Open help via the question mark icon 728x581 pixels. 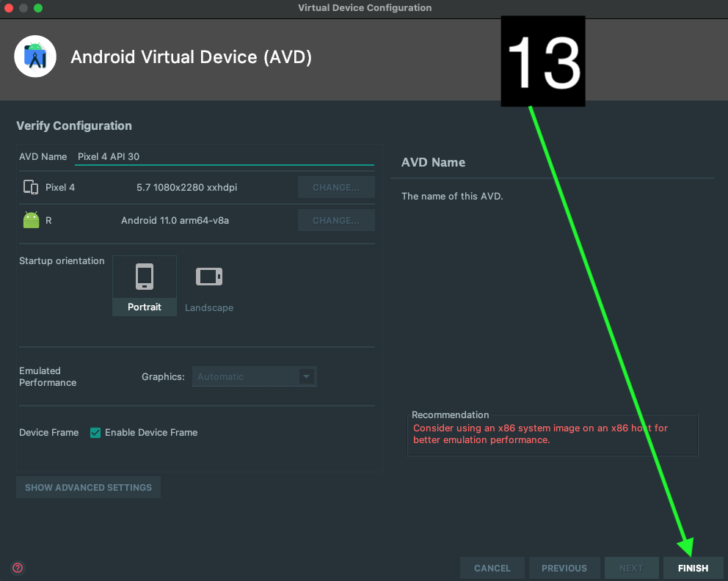pos(17,568)
